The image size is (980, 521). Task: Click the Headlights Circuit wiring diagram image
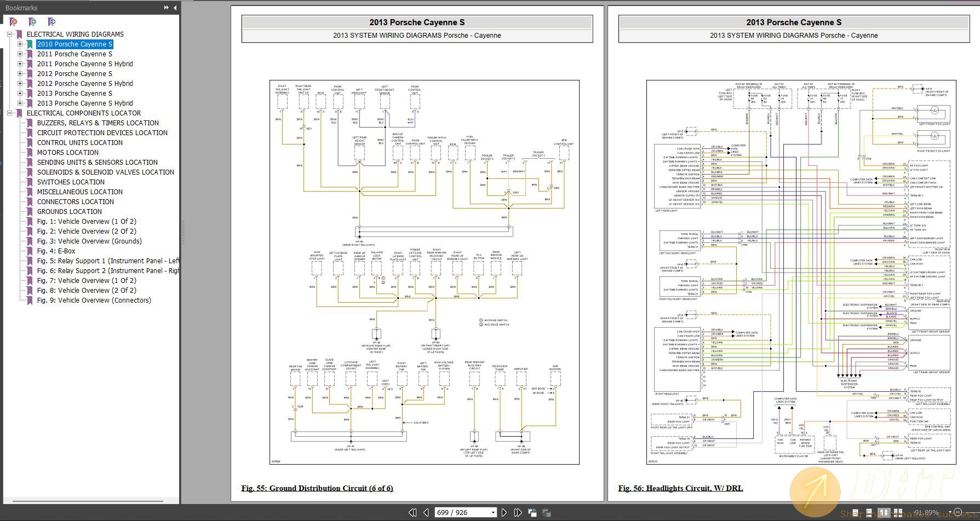(x=801, y=272)
